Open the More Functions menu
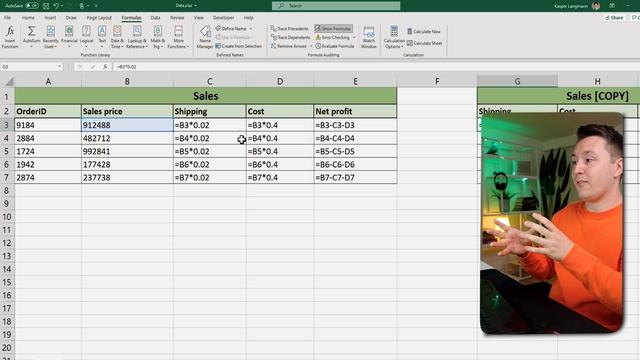This screenshot has height=360, width=640. (178, 37)
